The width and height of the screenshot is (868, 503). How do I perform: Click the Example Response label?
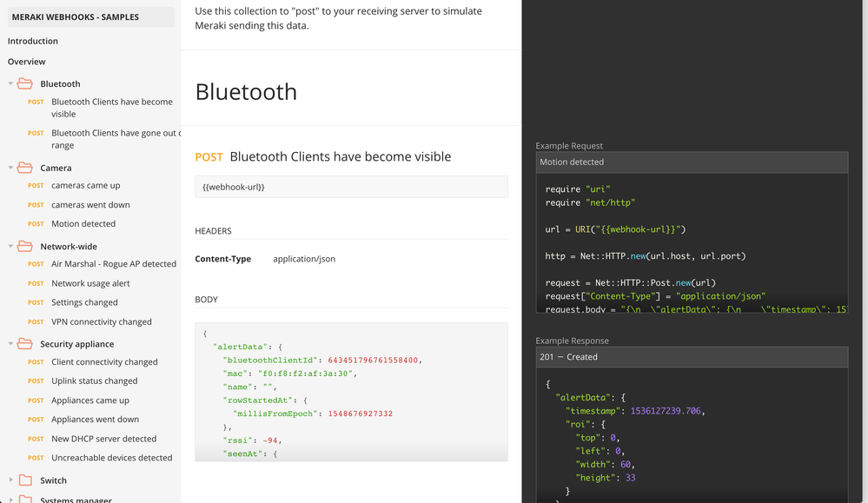572,341
